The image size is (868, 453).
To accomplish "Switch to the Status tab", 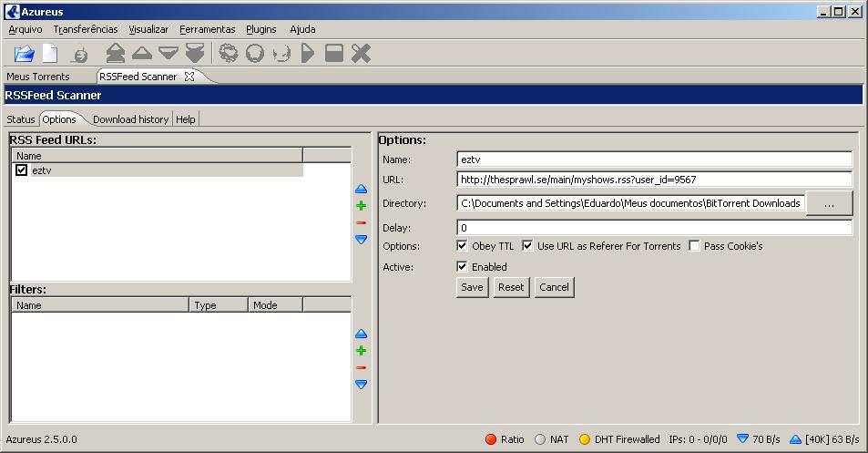I will [x=21, y=119].
